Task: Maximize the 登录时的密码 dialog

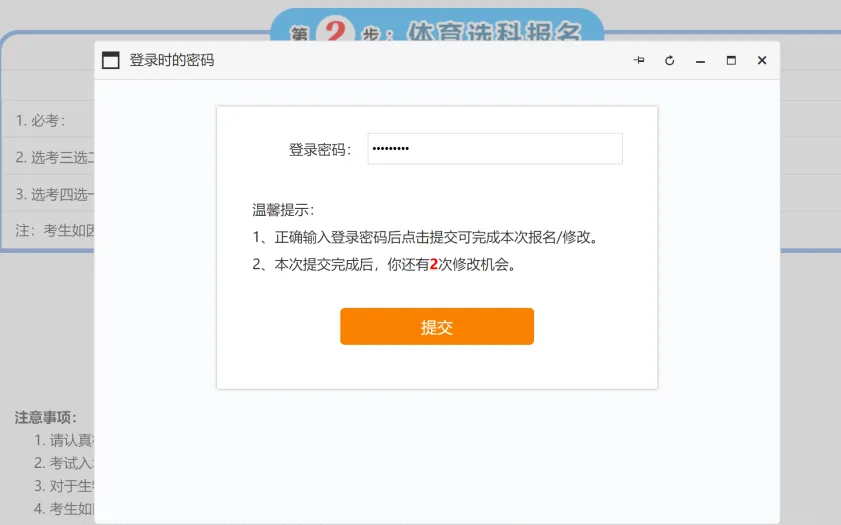Action: coord(731,61)
